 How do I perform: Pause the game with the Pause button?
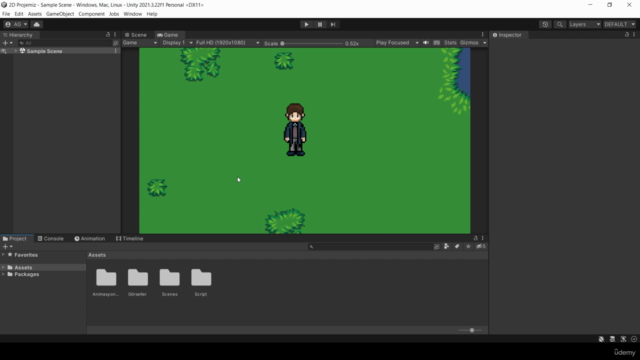tap(320, 24)
